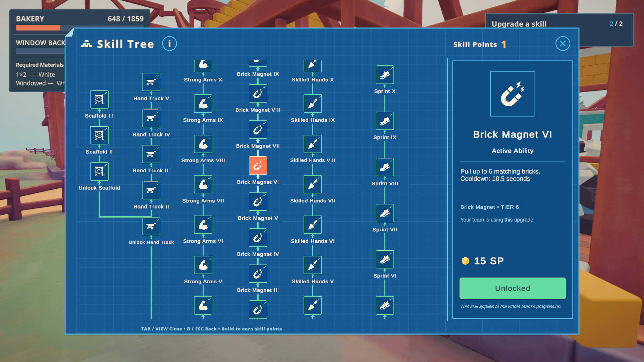Click the Skill Points counter
The height and width of the screenshot is (362, 644).
click(x=480, y=45)
